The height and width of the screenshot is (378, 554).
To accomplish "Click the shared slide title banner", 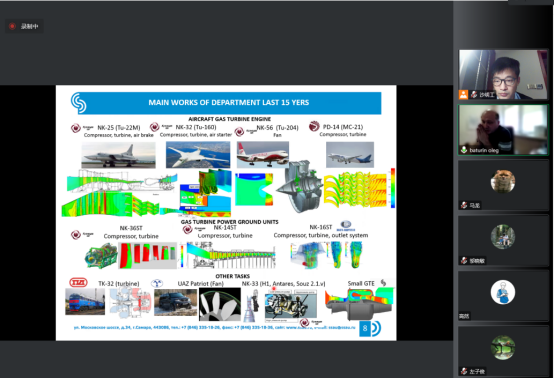I will pos(229,102).
